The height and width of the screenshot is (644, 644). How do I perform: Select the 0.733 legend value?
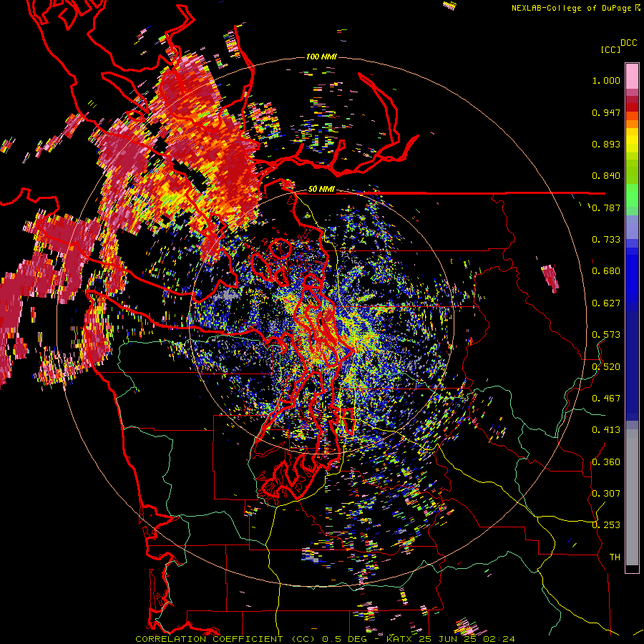click(x=606, y=240)
